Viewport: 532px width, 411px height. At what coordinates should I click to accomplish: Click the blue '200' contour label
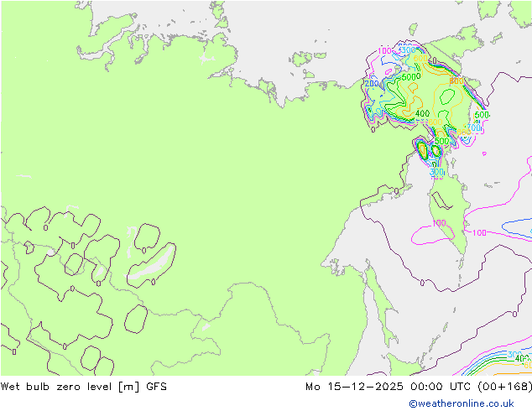click(x=372, y=83)
